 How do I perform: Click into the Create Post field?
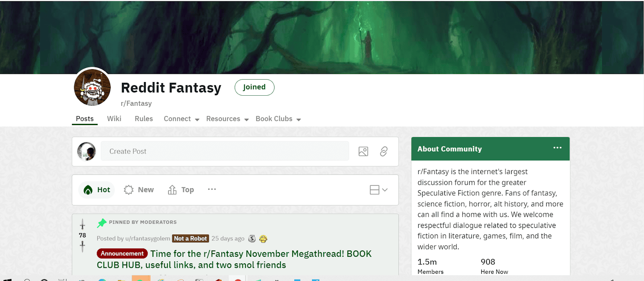[x=225, y=151]
